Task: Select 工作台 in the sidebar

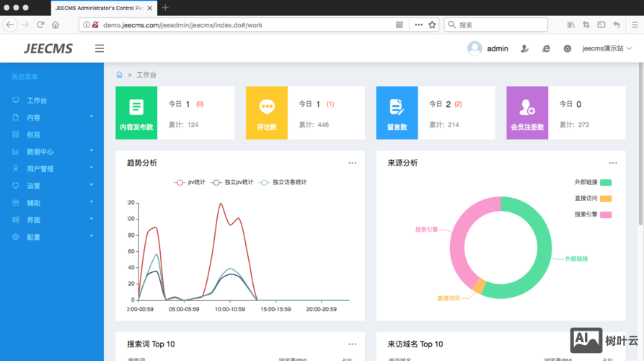Action: 36,100
